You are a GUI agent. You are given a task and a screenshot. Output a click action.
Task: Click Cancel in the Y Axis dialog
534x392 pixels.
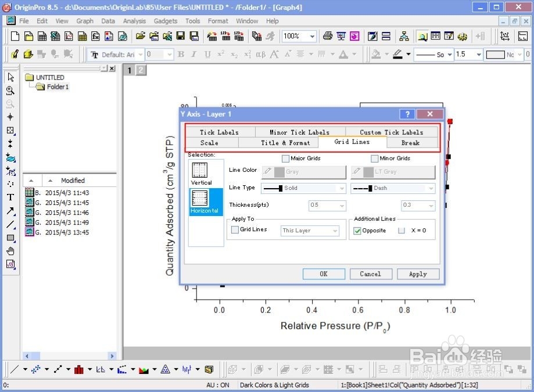click(371, 274)
